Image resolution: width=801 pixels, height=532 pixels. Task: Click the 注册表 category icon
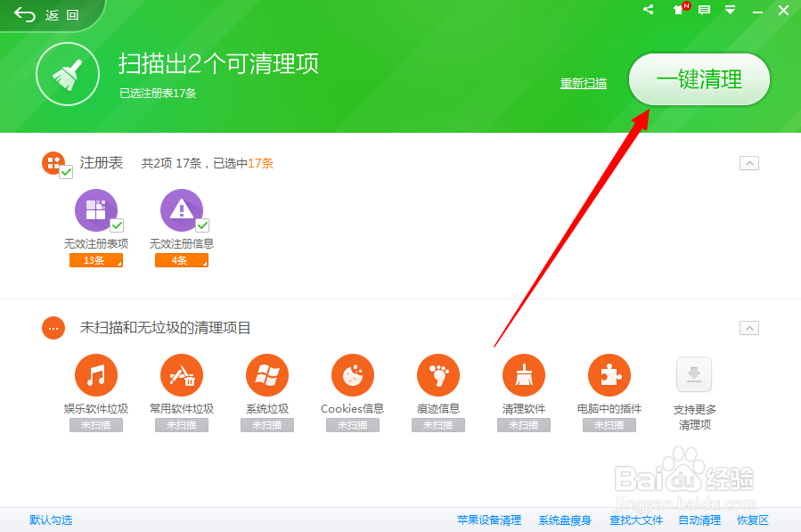click(53, 163)
